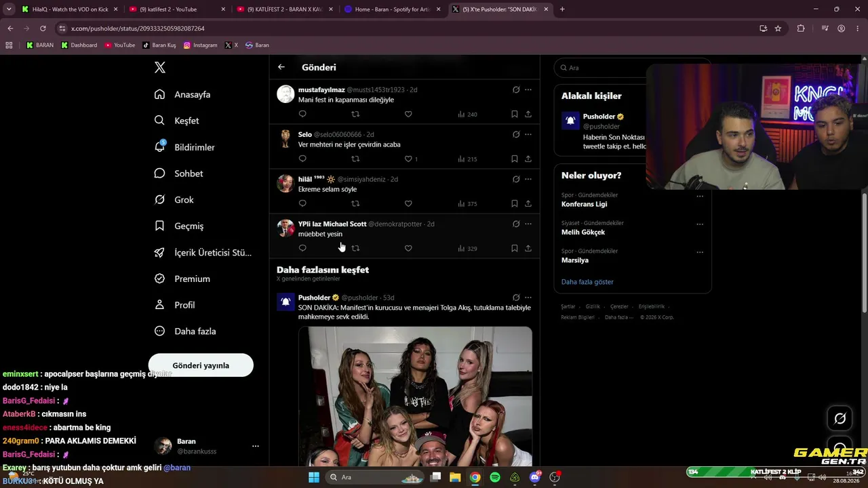
Task: Click the Gönderi yayınla button
Action: tap(201, 365)
